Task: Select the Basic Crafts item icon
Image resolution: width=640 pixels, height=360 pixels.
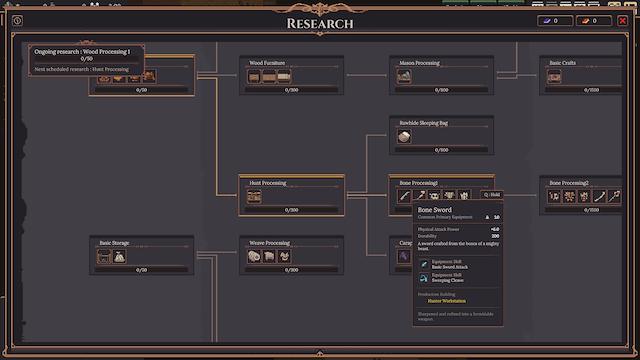Action: [x=554, y=76]
